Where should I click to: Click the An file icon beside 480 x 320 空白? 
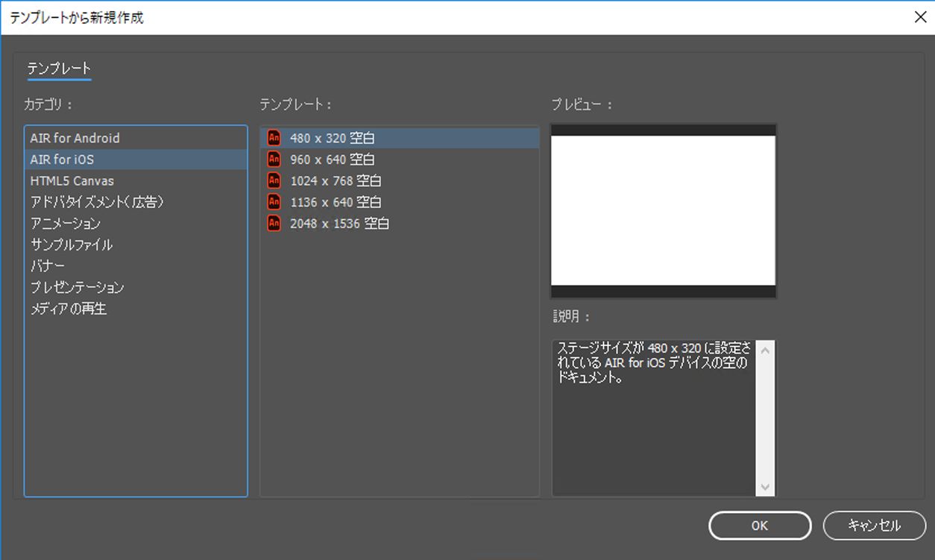click(x=274, y=137)
